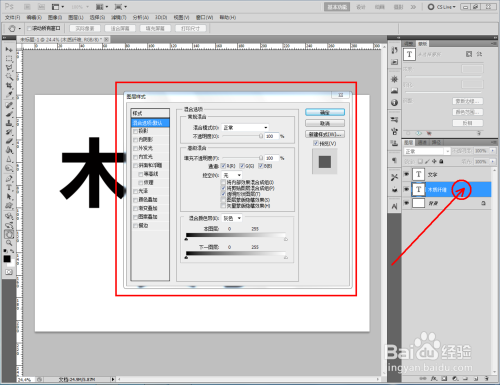Toggle 滚动所有窗口 checkbox in options bar

click(29, 28)
